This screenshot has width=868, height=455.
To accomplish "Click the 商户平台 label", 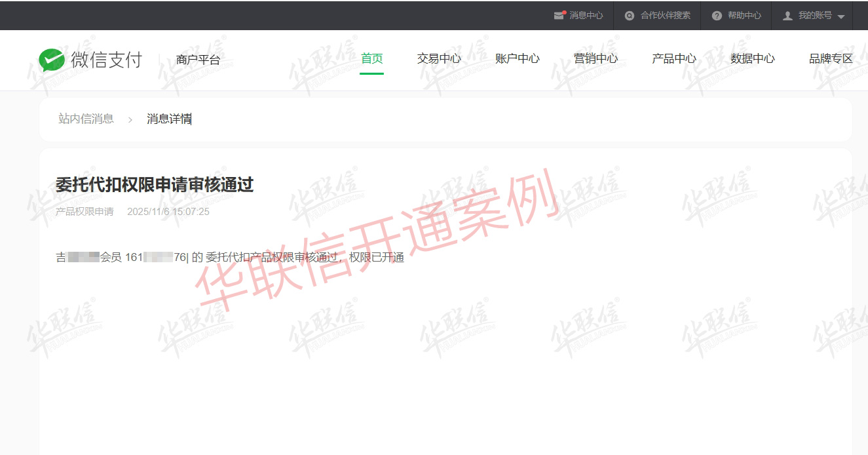I will pos(198,60).
